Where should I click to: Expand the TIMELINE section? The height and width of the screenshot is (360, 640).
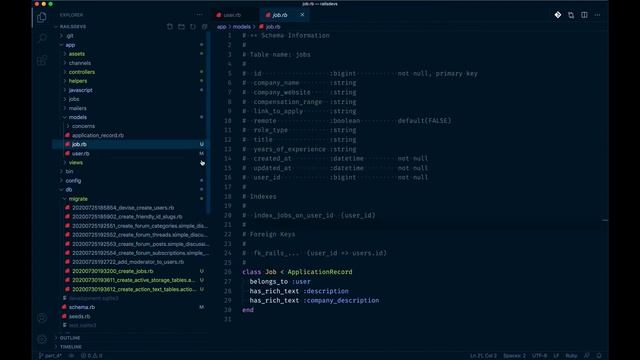click(71, 347)
